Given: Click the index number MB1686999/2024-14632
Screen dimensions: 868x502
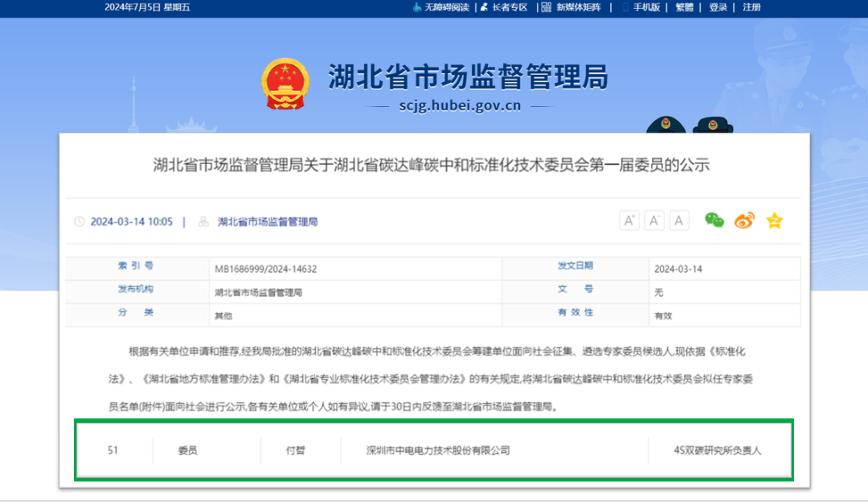Looking at the screenshot, I should (x=265, y=270).
